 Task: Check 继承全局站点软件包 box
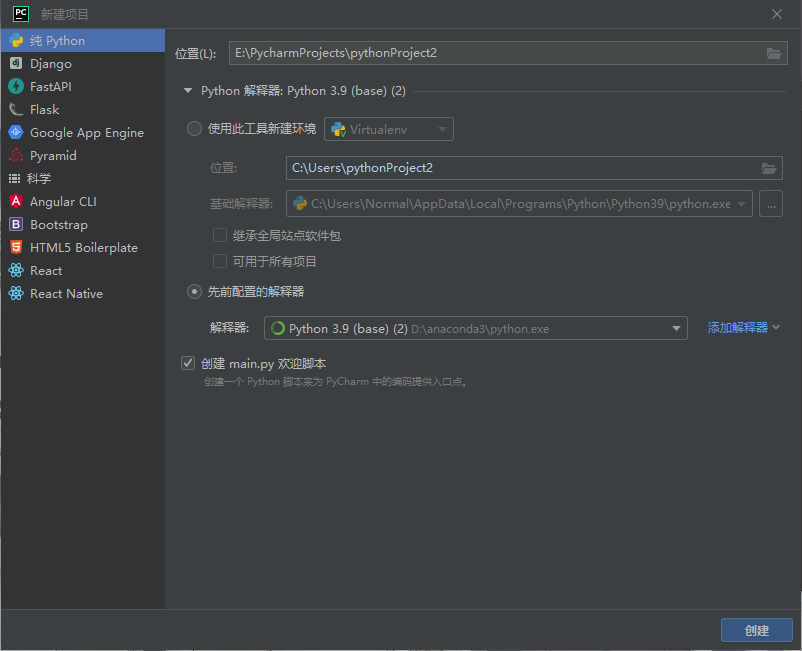[x=220, y=235]
